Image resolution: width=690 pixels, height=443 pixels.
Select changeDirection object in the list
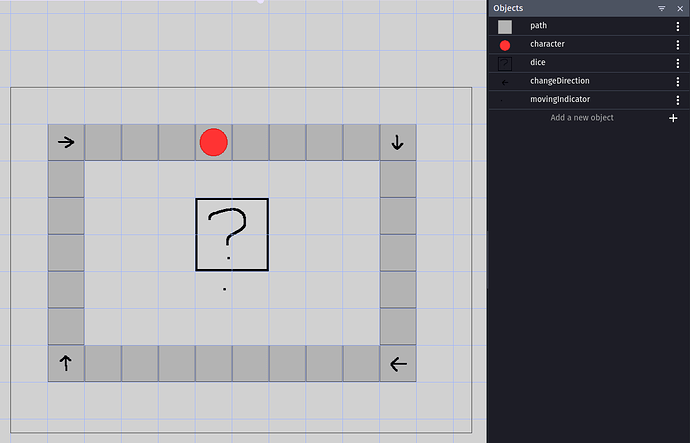point(560,81)
